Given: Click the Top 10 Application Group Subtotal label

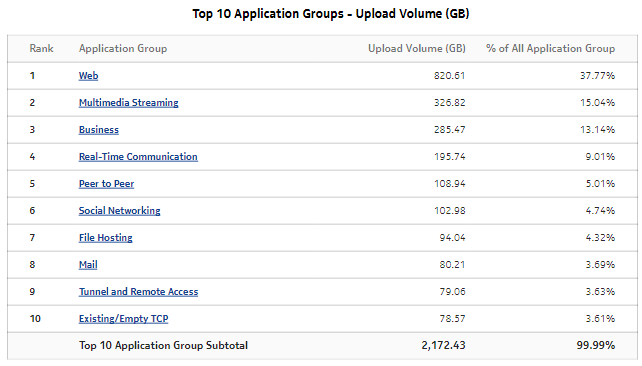Looking at the screenshot, I should pos(163,346).
